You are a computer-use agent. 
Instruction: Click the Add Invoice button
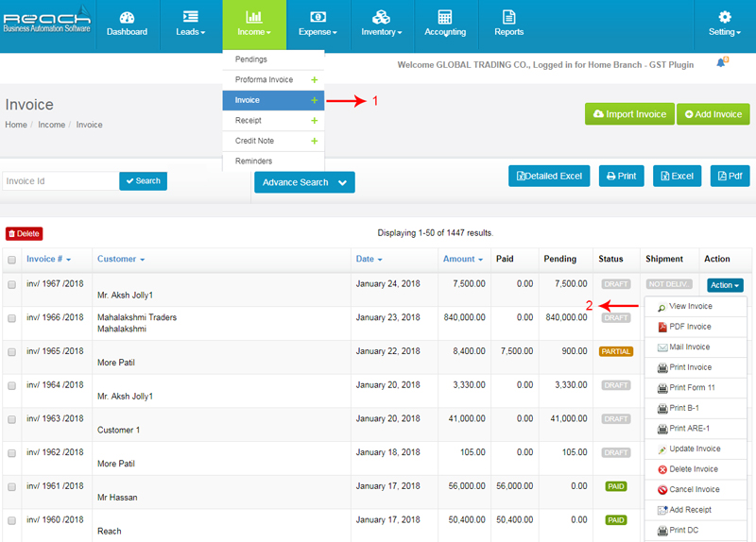click(713, 114)
